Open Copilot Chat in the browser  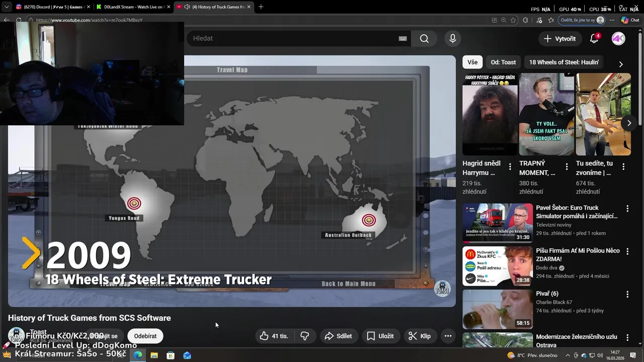[x=630, y=20]
